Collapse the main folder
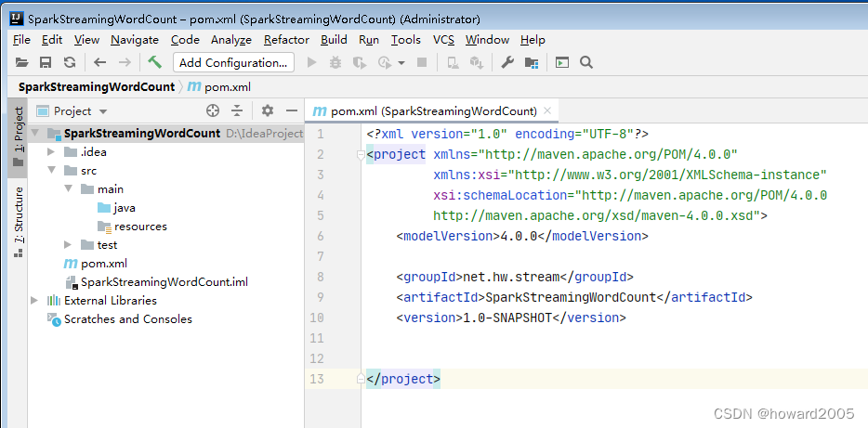Screen dimensions: 868x428 click(68, 189)
